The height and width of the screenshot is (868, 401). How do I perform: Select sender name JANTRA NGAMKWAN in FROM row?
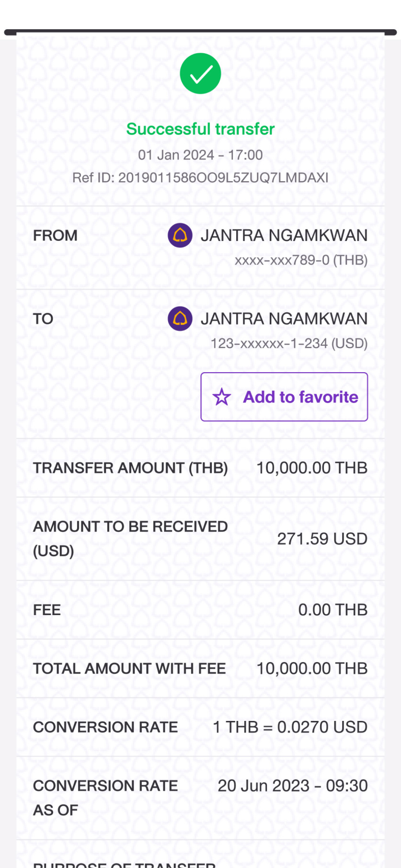[x=284, y=235]
